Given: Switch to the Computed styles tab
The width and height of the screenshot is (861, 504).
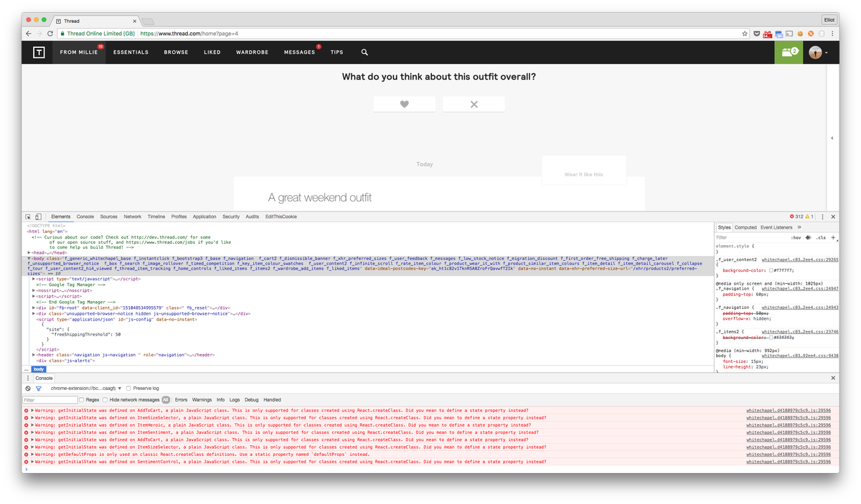Looking at the screenshot, I should coord(745,227).
